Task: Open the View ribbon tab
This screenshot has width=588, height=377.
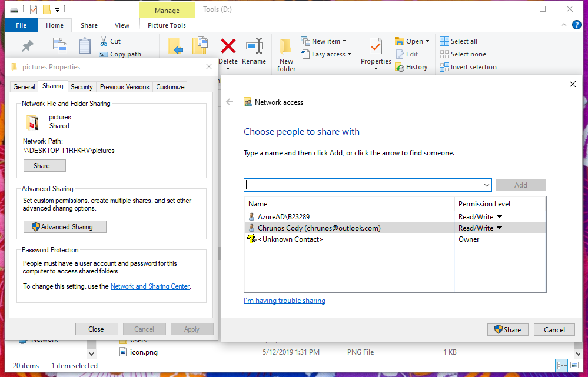Action: click(122, 25)
